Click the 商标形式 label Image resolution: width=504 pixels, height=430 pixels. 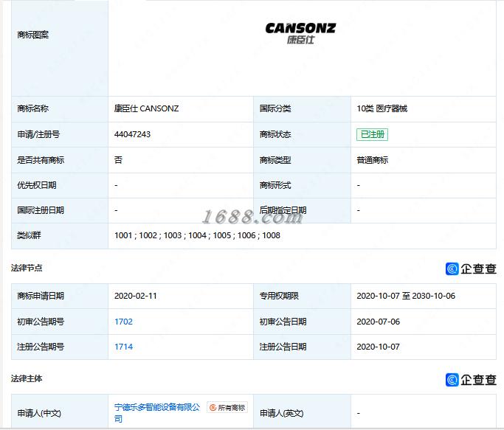coord(275,185)
